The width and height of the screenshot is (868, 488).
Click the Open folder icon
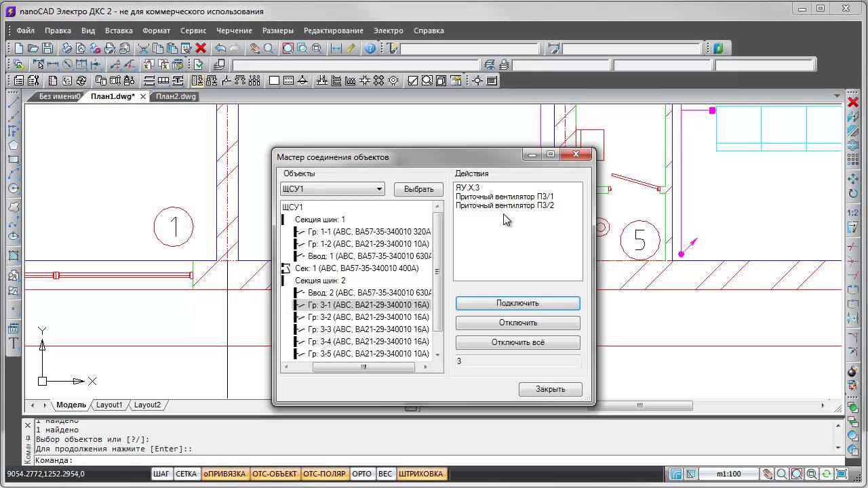coord(33,48)
